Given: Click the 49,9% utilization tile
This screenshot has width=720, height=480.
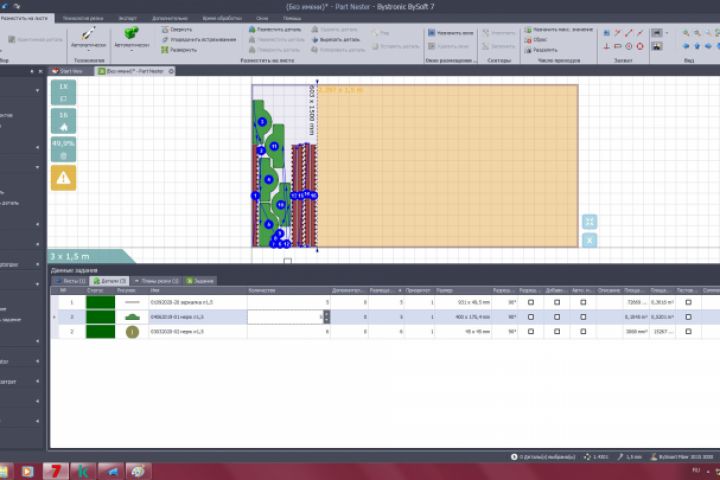Looking at the screenshot, I should [x=63, y=149].
